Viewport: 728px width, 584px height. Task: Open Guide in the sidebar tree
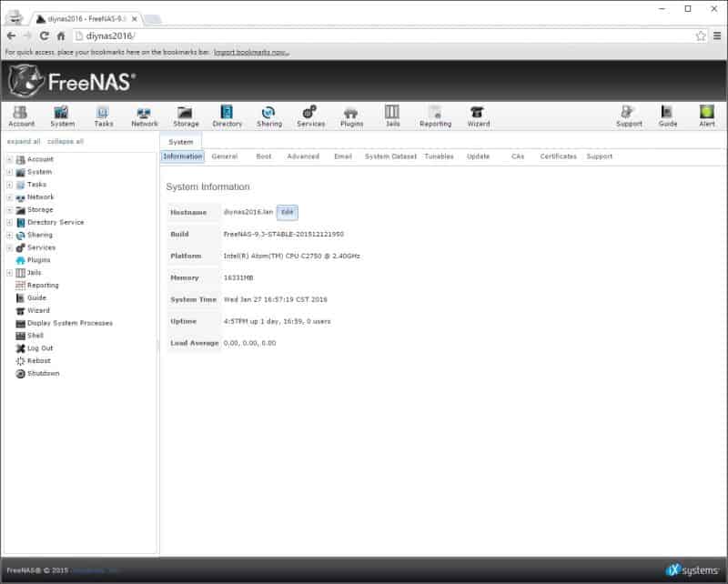[x=36, y=297]
